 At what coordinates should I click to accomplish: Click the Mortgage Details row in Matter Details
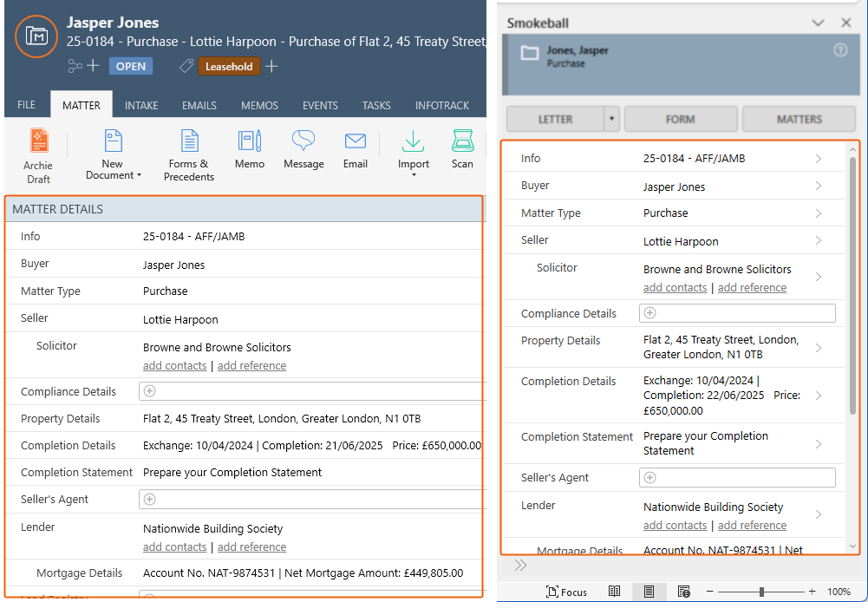pyautogui.click(x=244, y=573)
